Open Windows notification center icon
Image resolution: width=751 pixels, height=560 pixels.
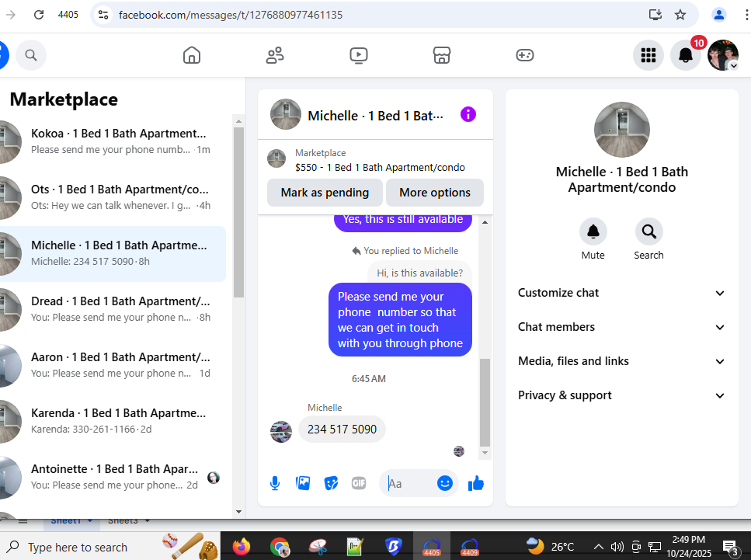(x=730, y=547)
